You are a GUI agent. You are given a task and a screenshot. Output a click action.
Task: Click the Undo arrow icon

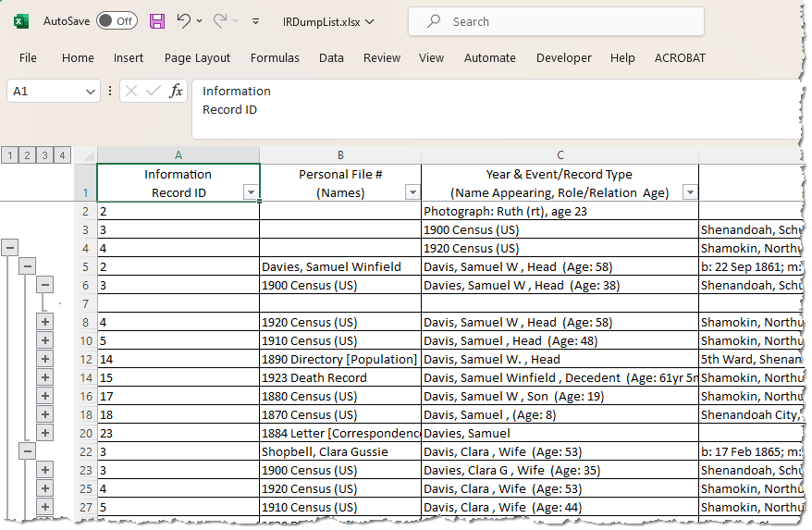(x=183, y=20)
